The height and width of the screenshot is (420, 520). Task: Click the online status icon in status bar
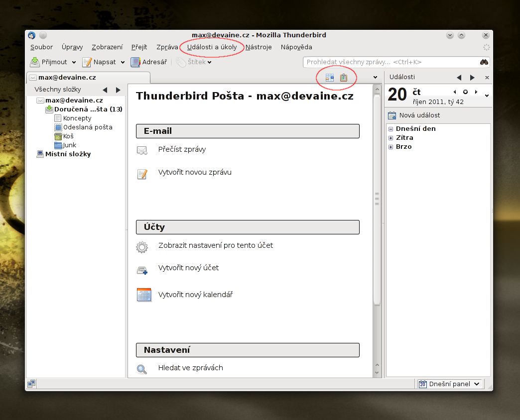(31, 384)
